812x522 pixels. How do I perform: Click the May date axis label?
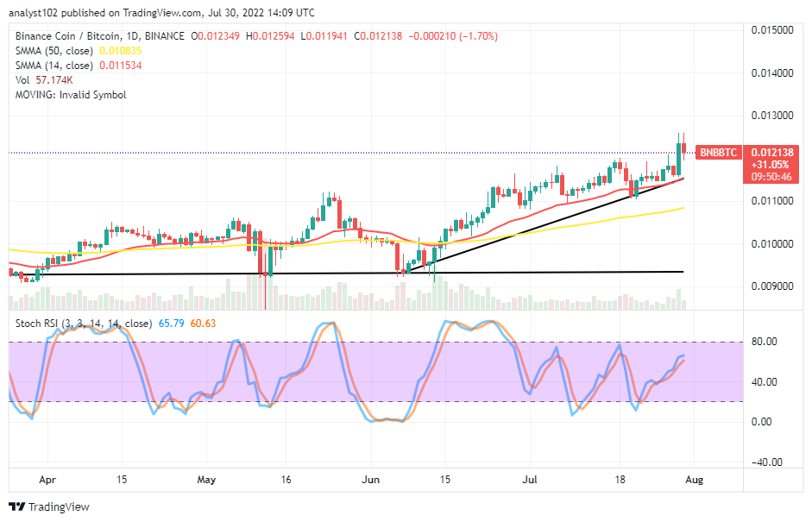206,480
